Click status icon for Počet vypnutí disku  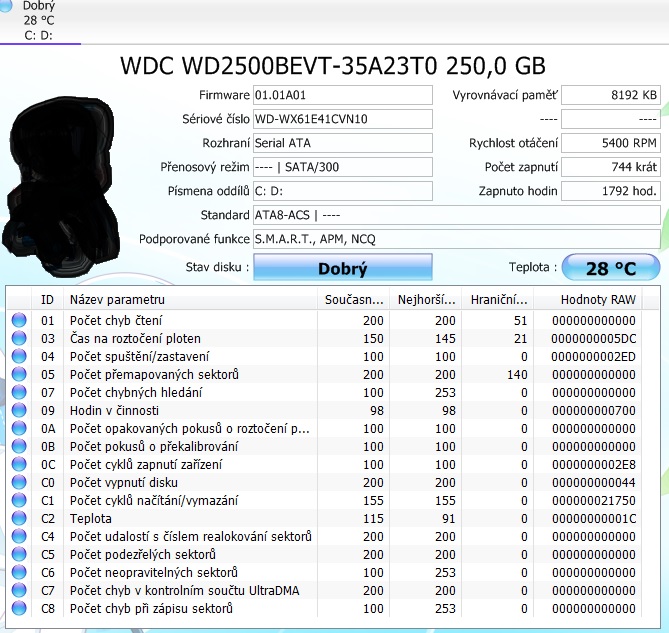coord(19,483)
